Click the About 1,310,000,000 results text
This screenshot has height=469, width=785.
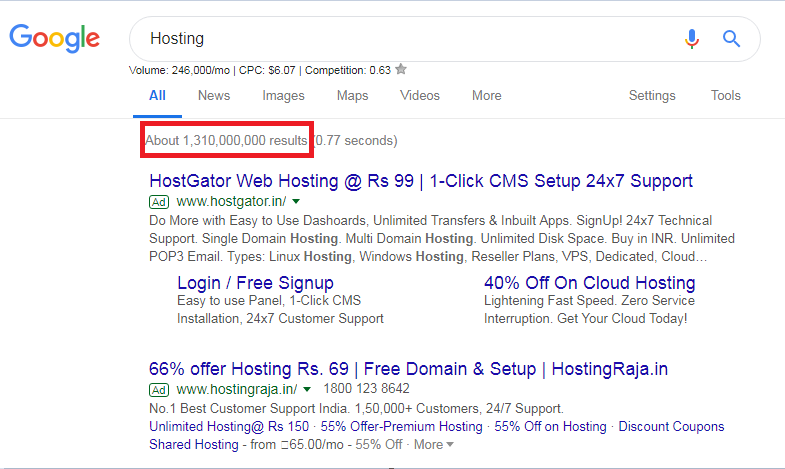pos(226,140)
